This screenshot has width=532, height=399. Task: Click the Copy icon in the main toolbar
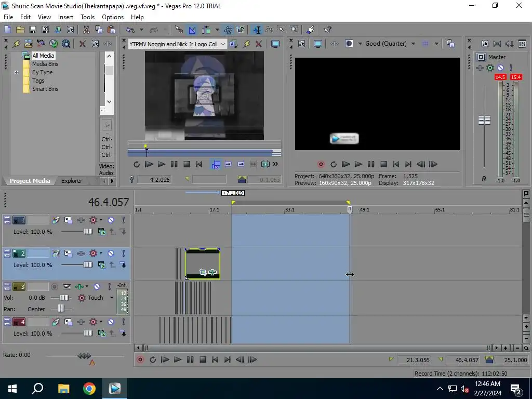(x=99, y=30)
